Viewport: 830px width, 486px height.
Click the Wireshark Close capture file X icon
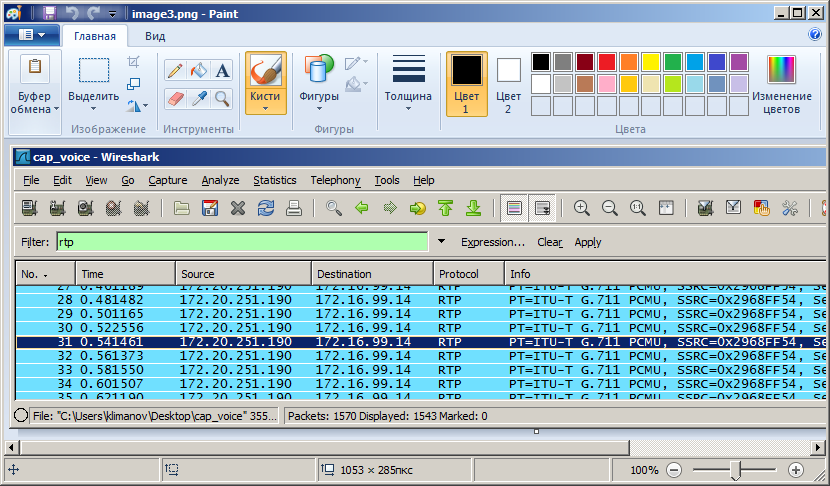click(238, 208)
